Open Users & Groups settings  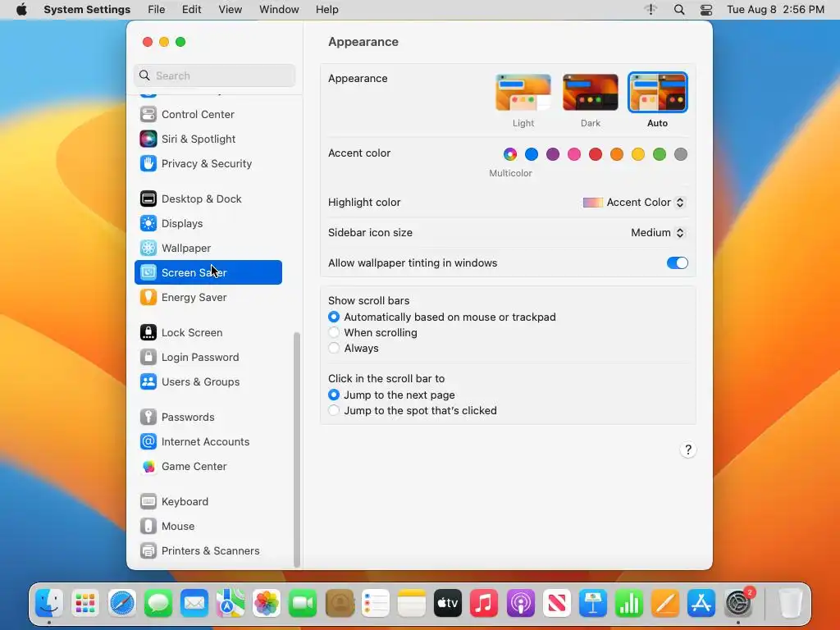208,382
